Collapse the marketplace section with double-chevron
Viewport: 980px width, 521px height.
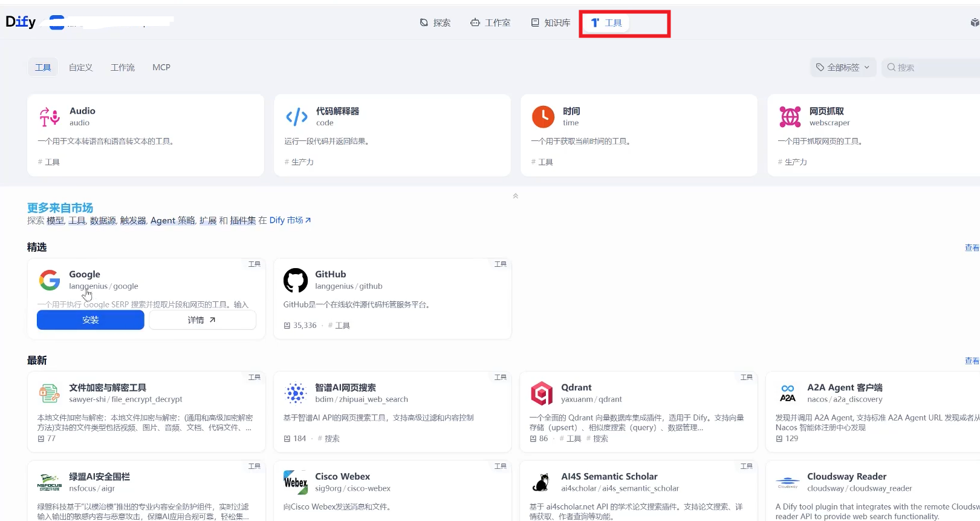[x=515, y=196]
